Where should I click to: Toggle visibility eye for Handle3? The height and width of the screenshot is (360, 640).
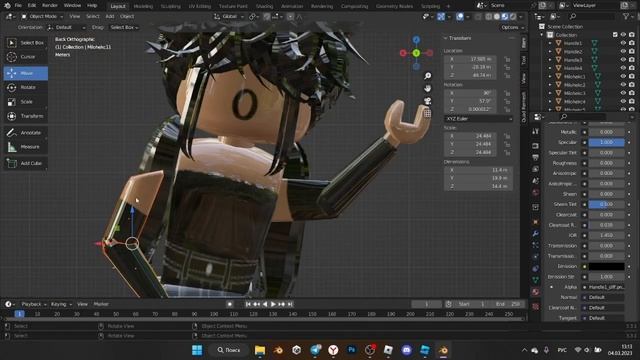coord(623,60)
